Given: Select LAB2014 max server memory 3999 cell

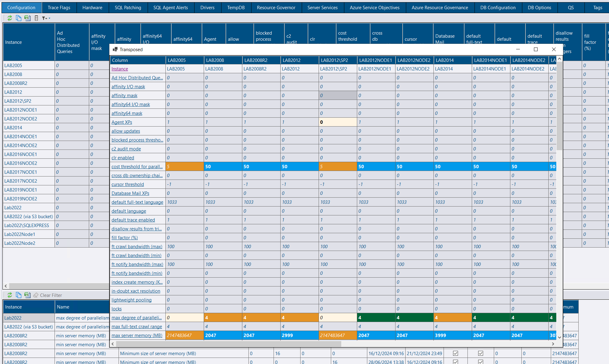Looking at the screenshot, I should pyautogui.click(x=453, y=336).
